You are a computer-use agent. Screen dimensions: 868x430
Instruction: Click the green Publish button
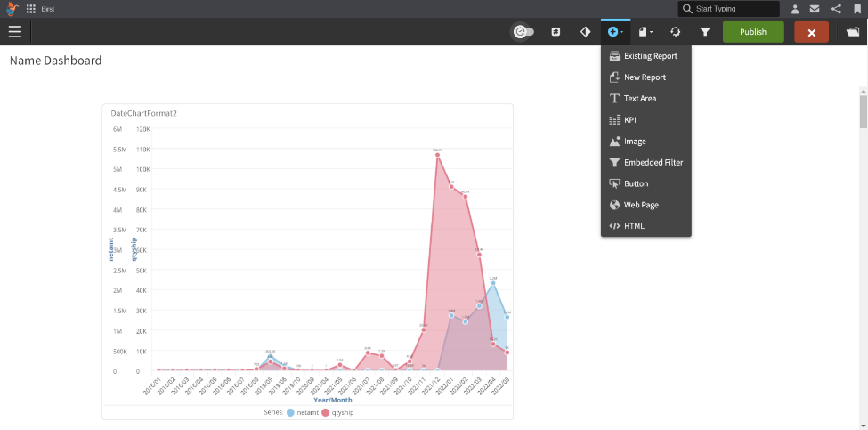[753, 32]
